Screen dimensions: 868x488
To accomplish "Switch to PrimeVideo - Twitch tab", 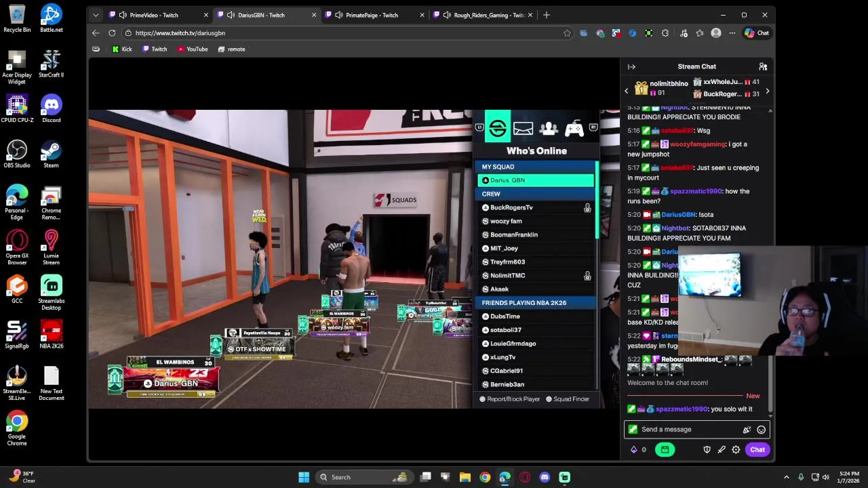I will [x=159, y=15].
